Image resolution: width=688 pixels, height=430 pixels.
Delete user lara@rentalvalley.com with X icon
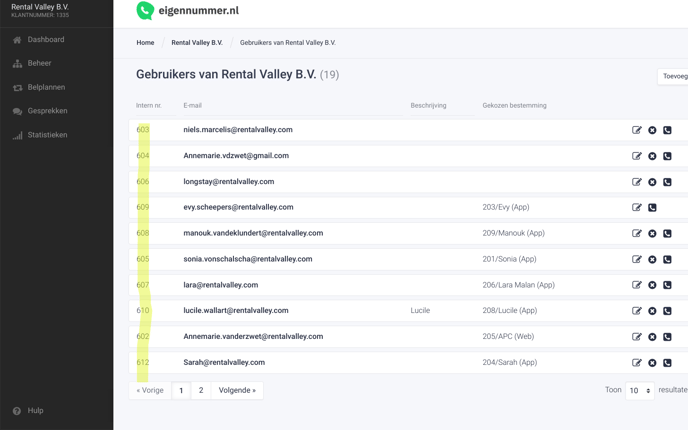point(652,285)
